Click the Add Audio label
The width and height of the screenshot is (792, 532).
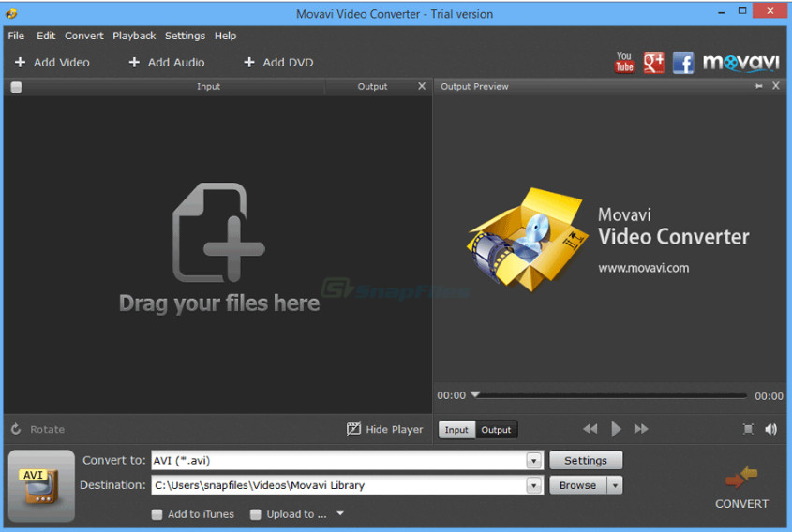[x=176, y=62]
